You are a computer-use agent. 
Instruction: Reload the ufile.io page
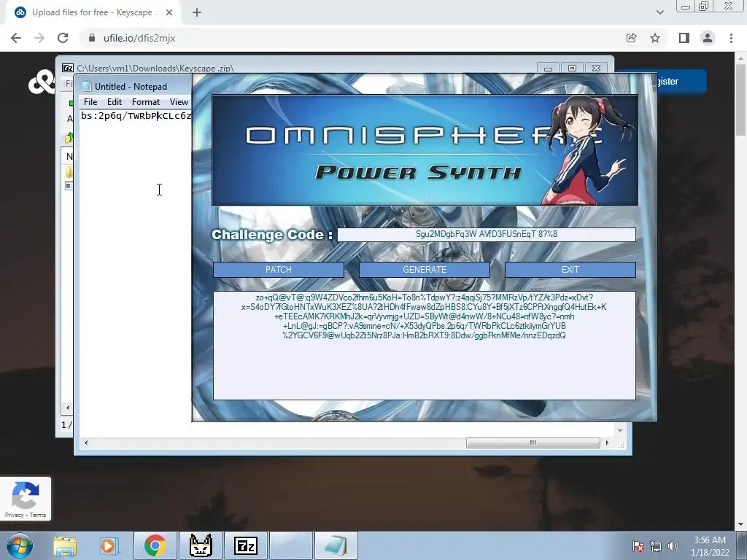coord(63,38)
